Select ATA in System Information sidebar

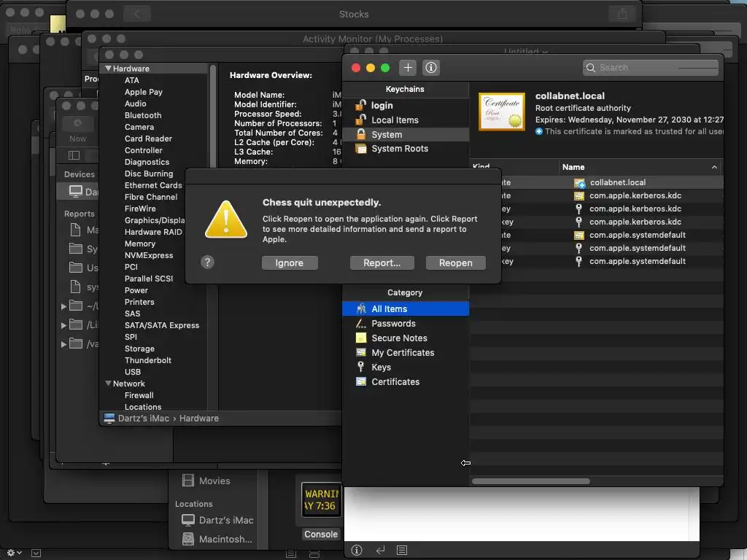click(132, 80)
